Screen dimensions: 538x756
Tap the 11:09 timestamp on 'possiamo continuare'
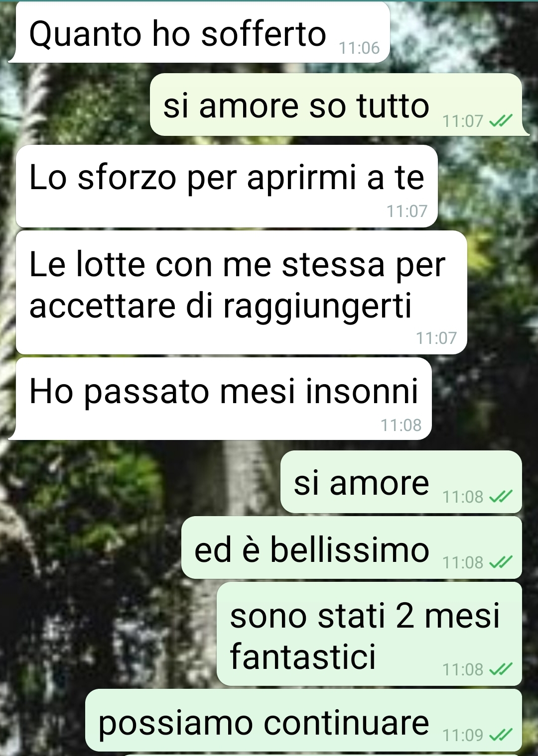coord(463,735)
